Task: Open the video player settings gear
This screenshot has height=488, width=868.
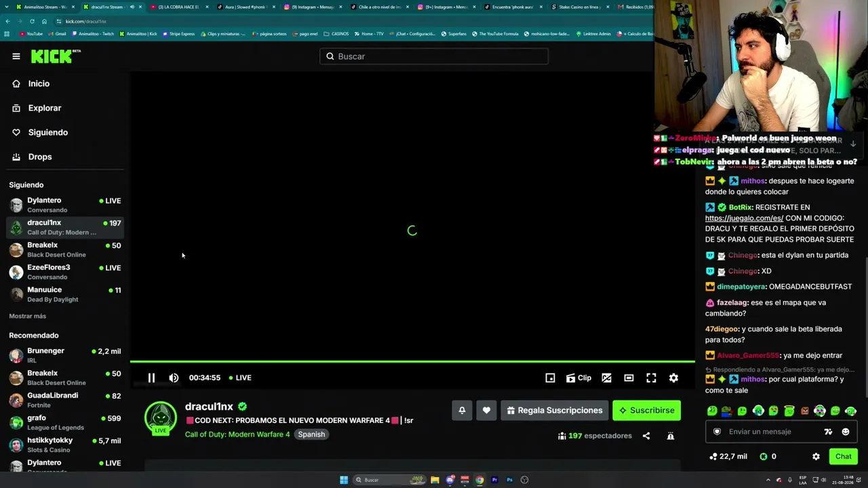Action: (673, 378)
